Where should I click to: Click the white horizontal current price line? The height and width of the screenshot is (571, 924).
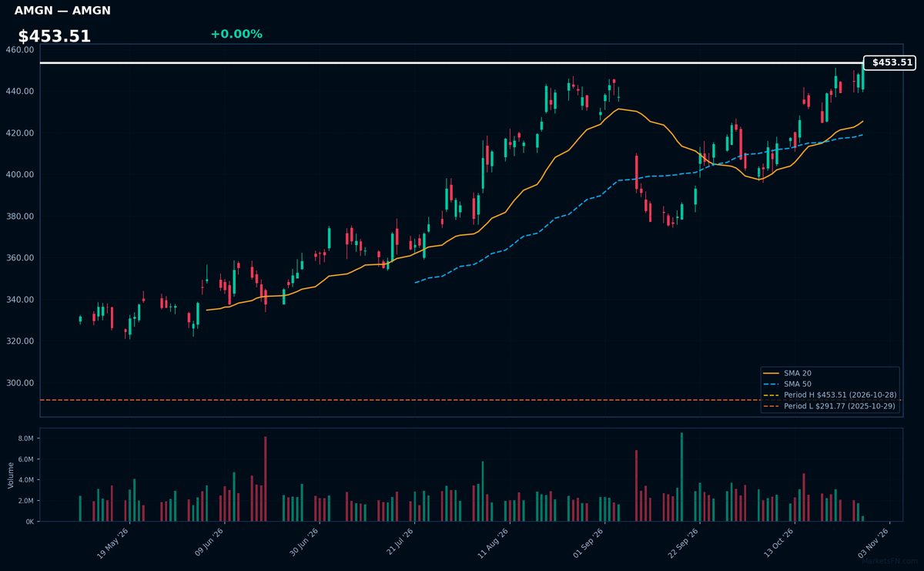pos(451,62)
